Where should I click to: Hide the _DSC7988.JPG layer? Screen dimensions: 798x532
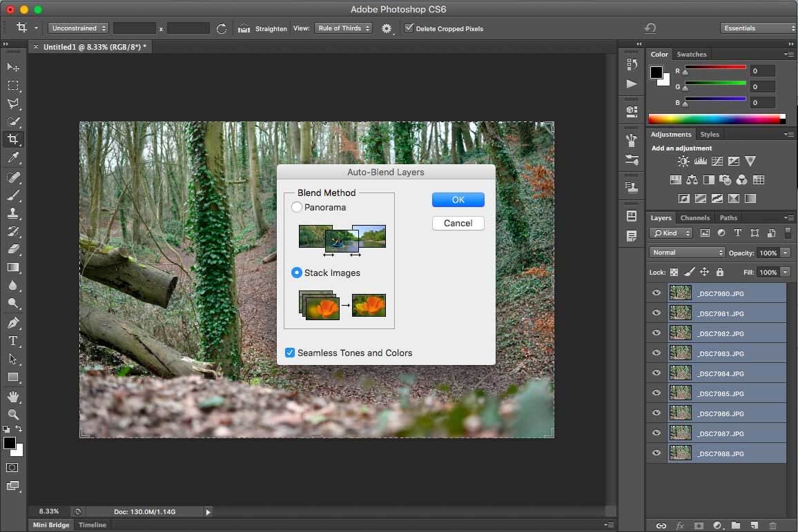click(656, 453)
